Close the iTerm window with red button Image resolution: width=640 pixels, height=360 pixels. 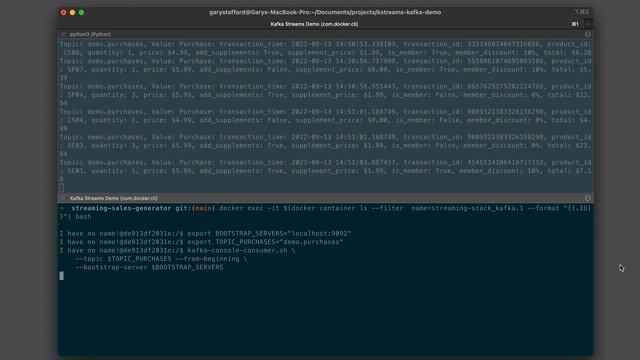[x=63, y=13]
